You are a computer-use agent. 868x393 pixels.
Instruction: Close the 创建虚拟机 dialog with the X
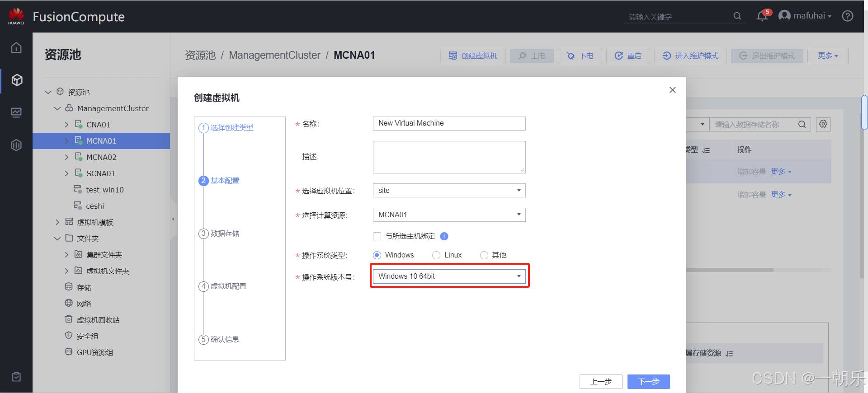673,90
